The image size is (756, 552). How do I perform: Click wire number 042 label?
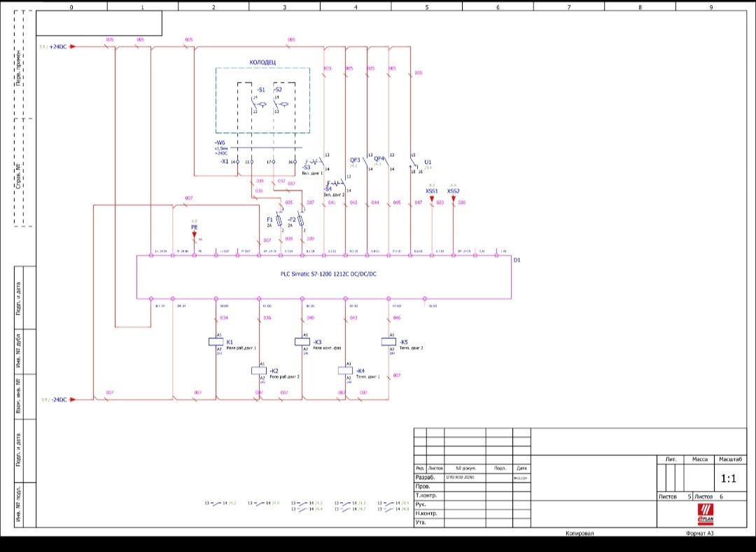point(353,202)
